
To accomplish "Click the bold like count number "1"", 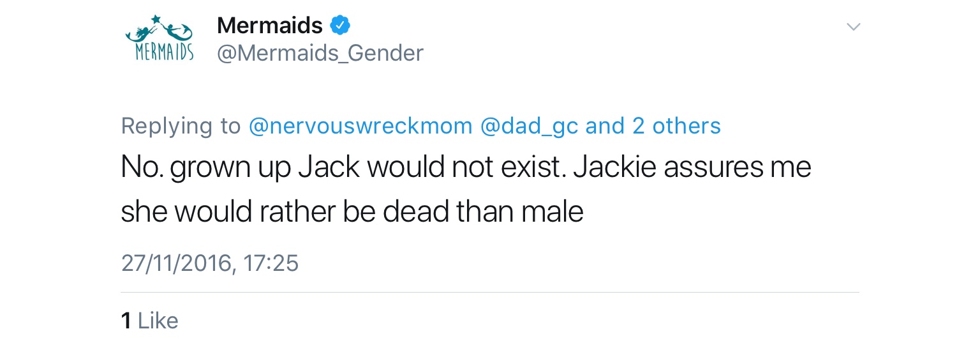I will (x=126, y=320).
